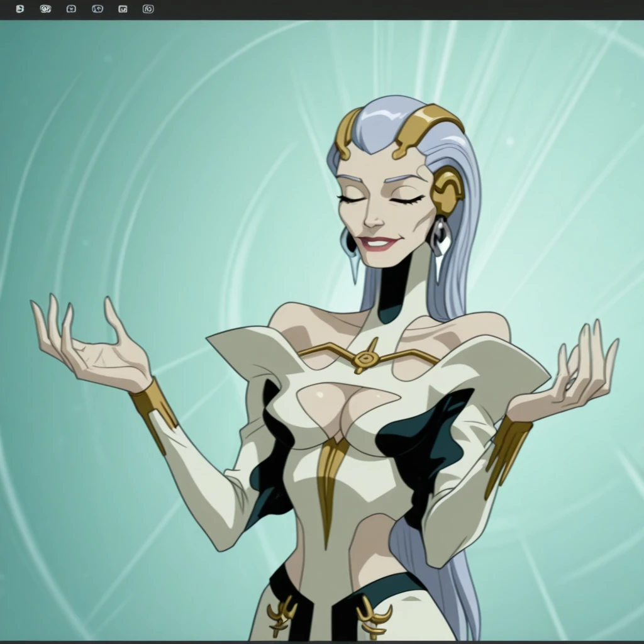Click the rounded box icon with letter-like glyphs
Image resolution: width=644 pixels, height=644 pixels.
coord(148,9)
